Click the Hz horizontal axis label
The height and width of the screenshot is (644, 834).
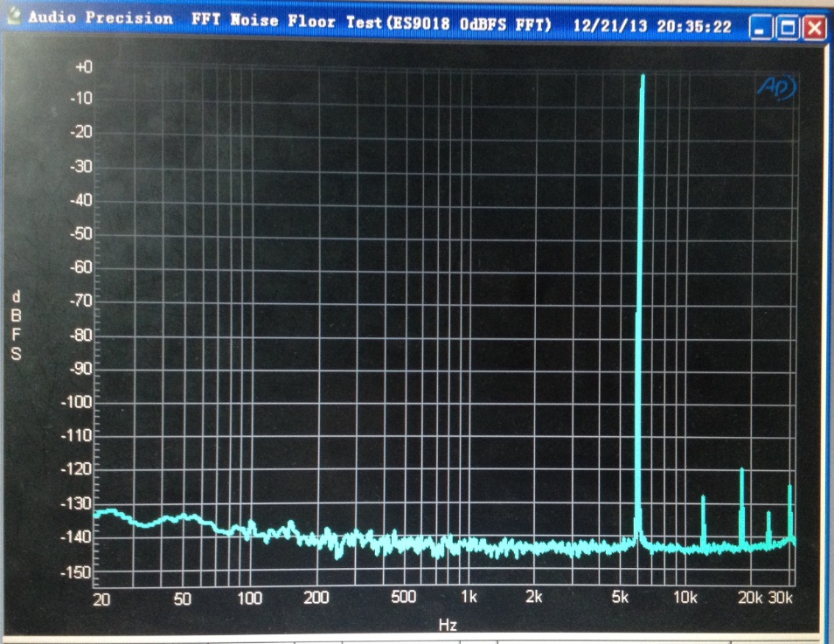[x=448, y=625]
